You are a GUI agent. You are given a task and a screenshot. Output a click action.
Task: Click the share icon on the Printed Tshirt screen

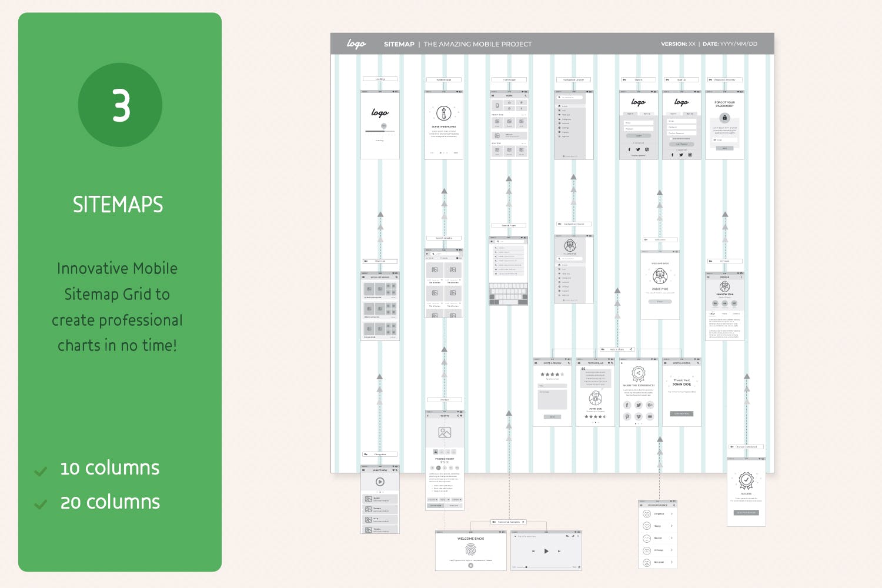tap(458, 416)
